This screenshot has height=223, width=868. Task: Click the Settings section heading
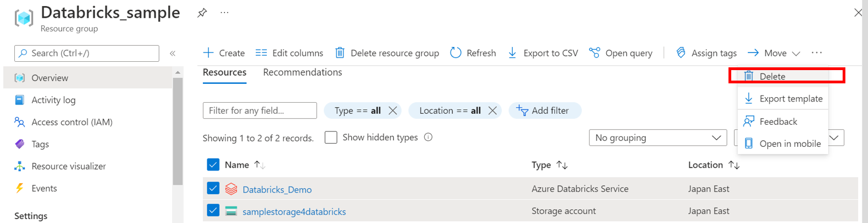click(31, 216)
